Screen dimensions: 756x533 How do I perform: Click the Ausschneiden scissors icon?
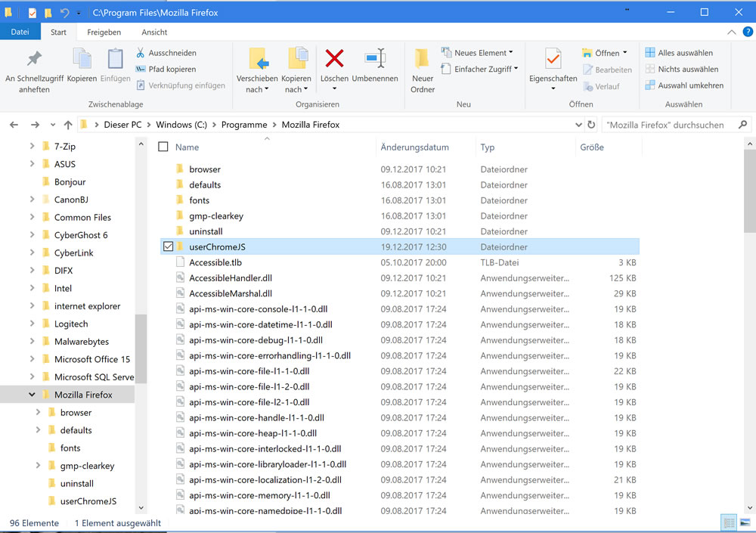141,53
